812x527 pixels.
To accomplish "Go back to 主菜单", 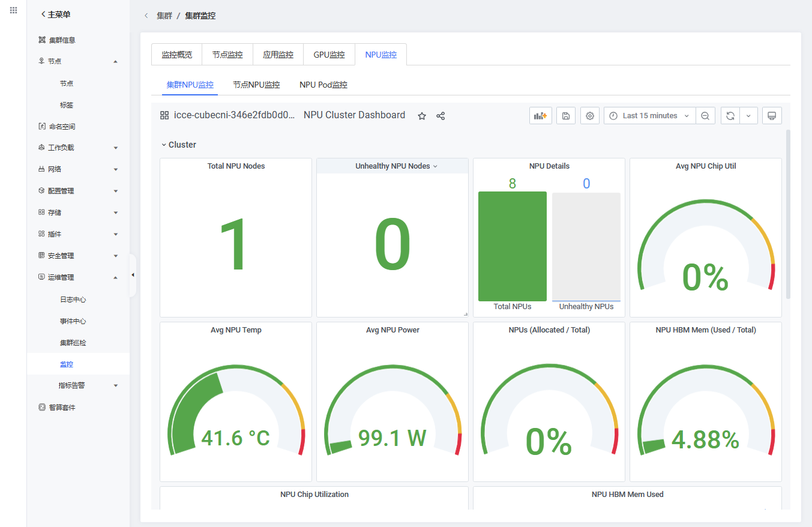I will click(x=55, y=14).
